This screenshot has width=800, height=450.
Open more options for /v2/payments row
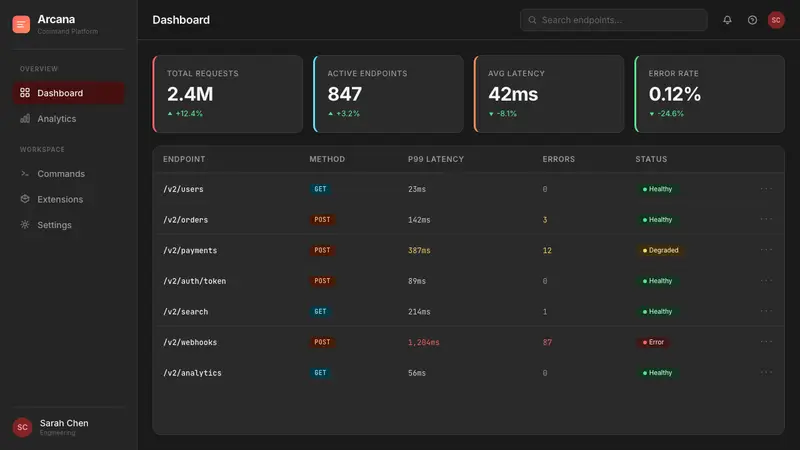(766, 250)
